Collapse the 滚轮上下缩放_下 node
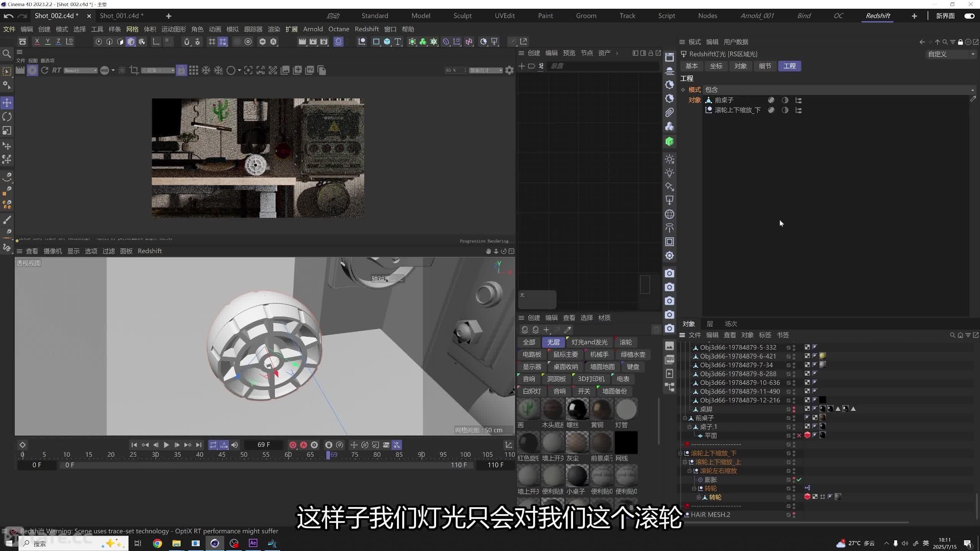This screenshot has width=980, height=551. [x=680, y=453]
